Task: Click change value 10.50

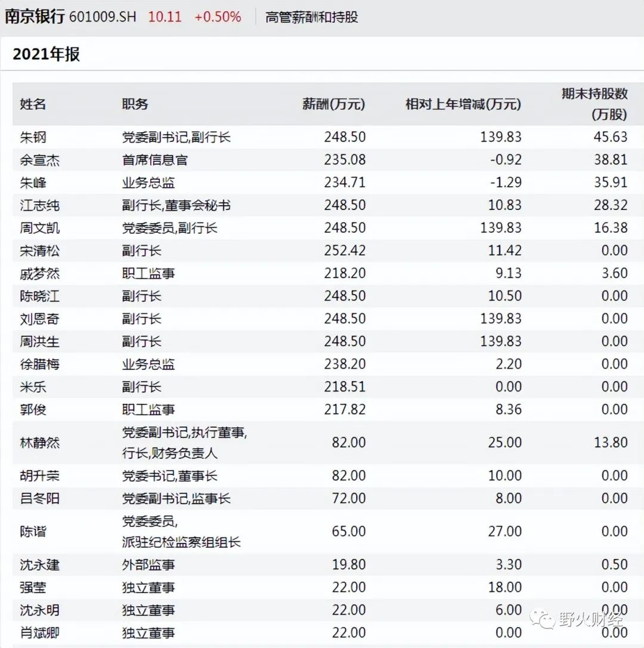Action: 505,296
